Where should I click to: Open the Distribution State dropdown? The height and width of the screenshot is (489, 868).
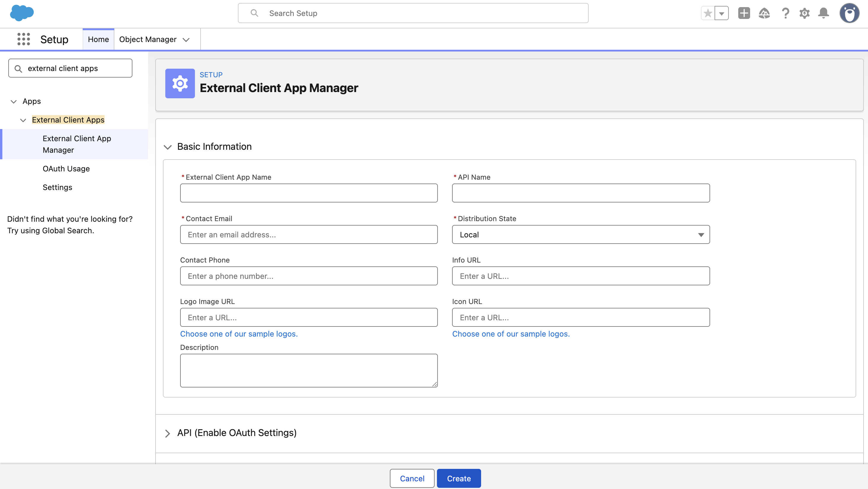(x=581, y=234)
